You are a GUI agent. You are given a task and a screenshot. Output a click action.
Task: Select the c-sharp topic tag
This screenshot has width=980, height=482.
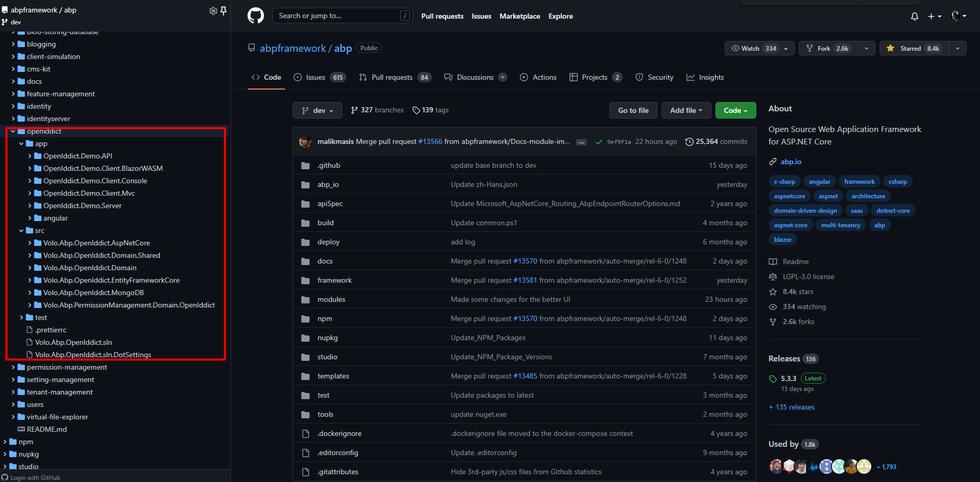click(784, 182)
